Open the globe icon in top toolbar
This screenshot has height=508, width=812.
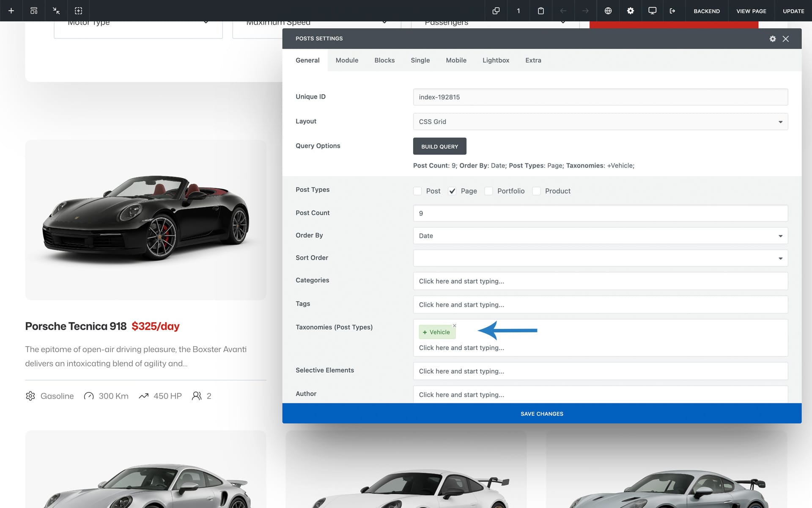point(608,11)
